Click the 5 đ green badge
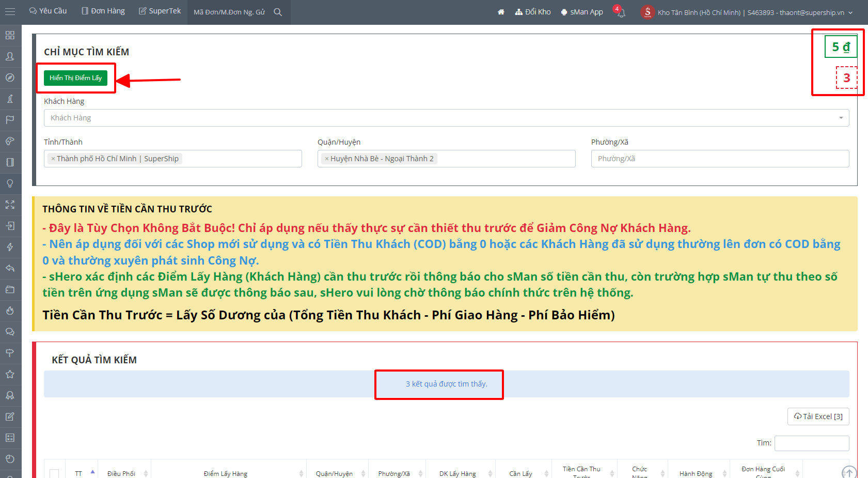This screenshot has width=868, height=478. [x=841, y=47]
